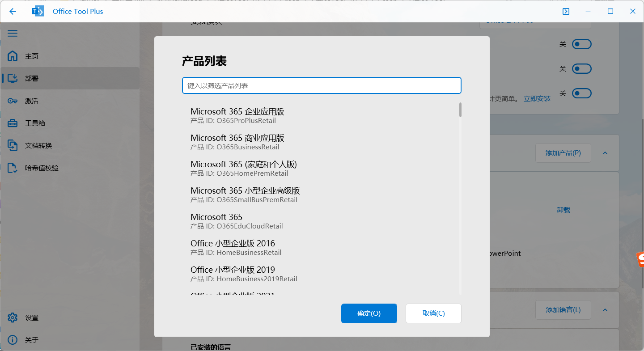Screen dimensions: 644x351
Task: Collapse the section next to 添加语言(L)
Action: point(605,310)
